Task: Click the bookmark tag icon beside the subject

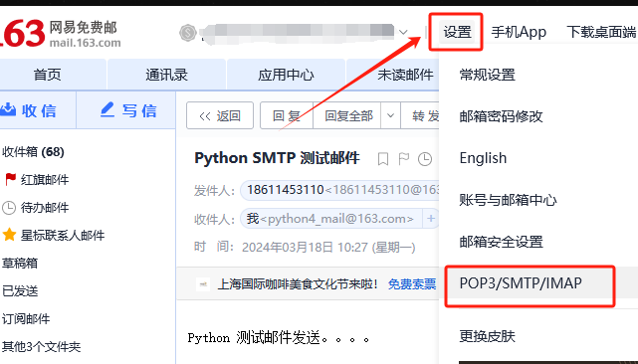Action: 383,158
